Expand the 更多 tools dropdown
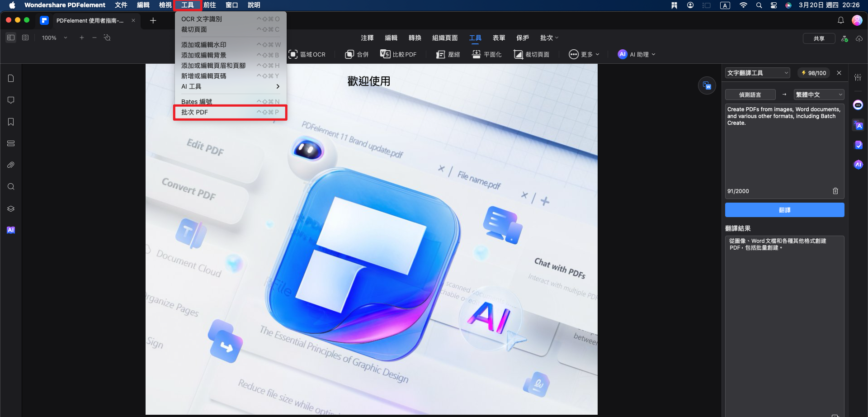868x417 pixels. coord(584,54)
